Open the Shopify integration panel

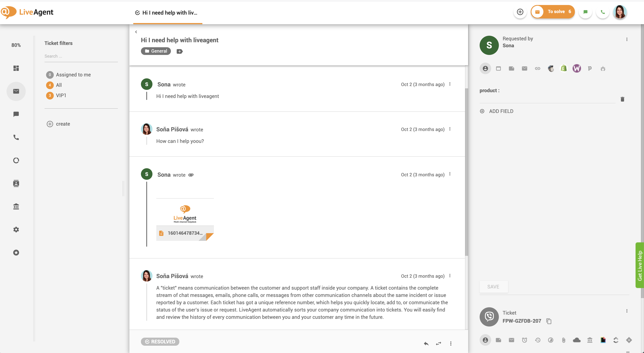coord(564,68)
